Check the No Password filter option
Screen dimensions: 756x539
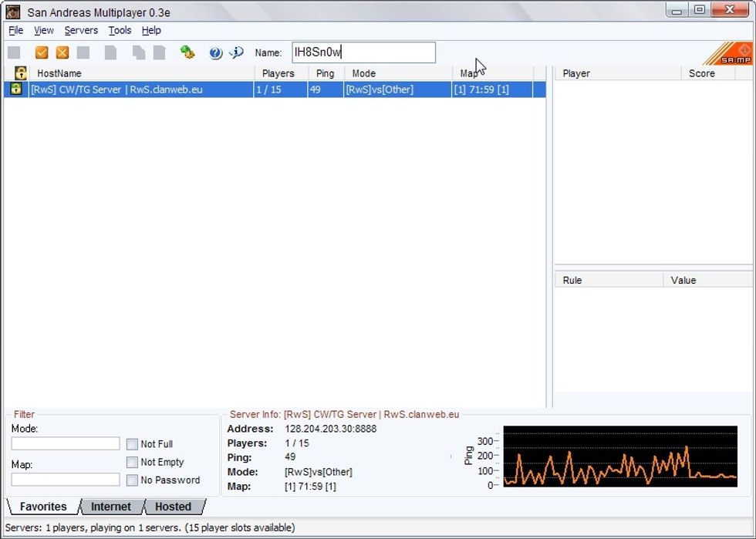132,480
